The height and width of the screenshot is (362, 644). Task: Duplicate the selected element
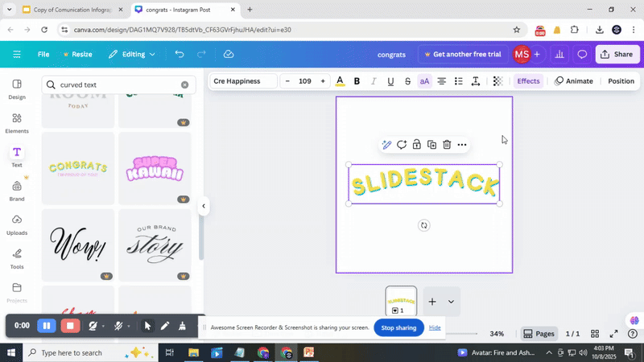point(431,145)
